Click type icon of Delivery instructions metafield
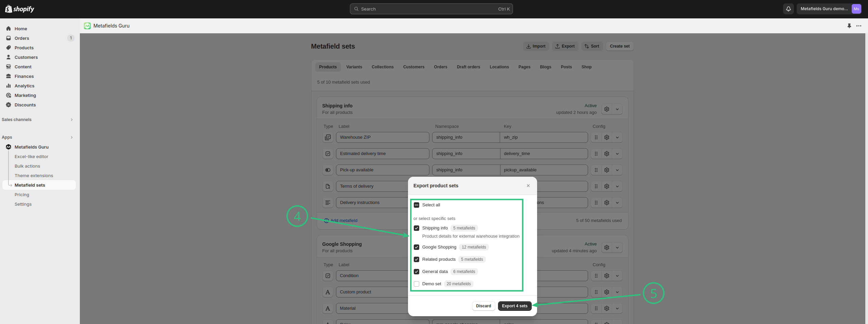 (x=327, y=203)
